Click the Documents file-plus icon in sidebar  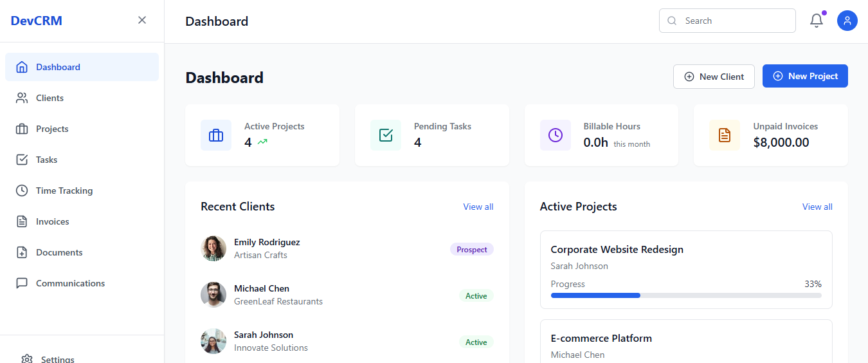(x=22, y=252)
